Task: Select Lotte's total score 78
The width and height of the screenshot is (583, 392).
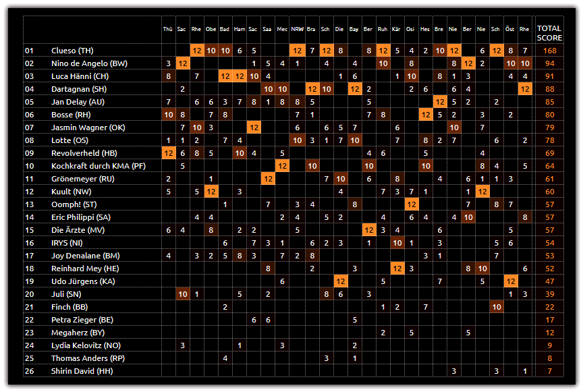Action: click(549, 140)
